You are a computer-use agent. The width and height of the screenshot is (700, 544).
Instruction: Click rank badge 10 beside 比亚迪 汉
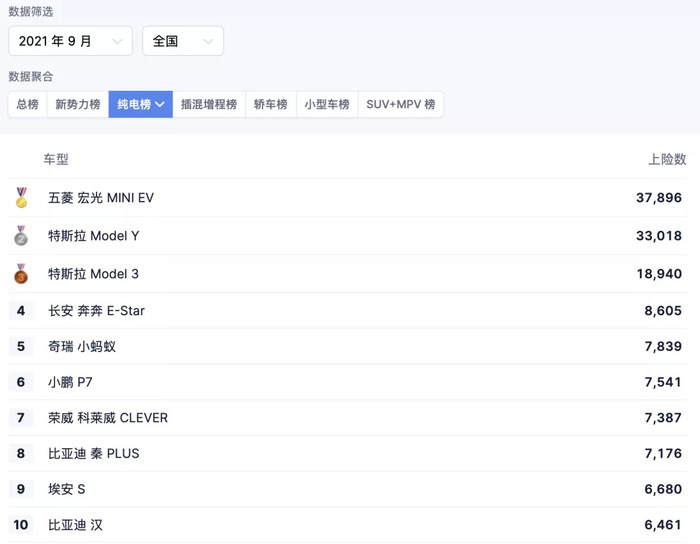(21, 525)
